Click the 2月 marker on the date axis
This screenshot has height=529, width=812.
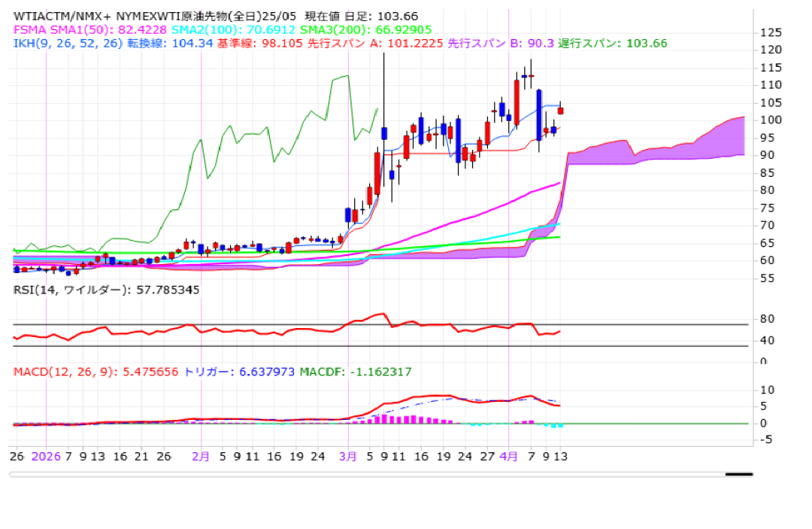click(201, 456)
